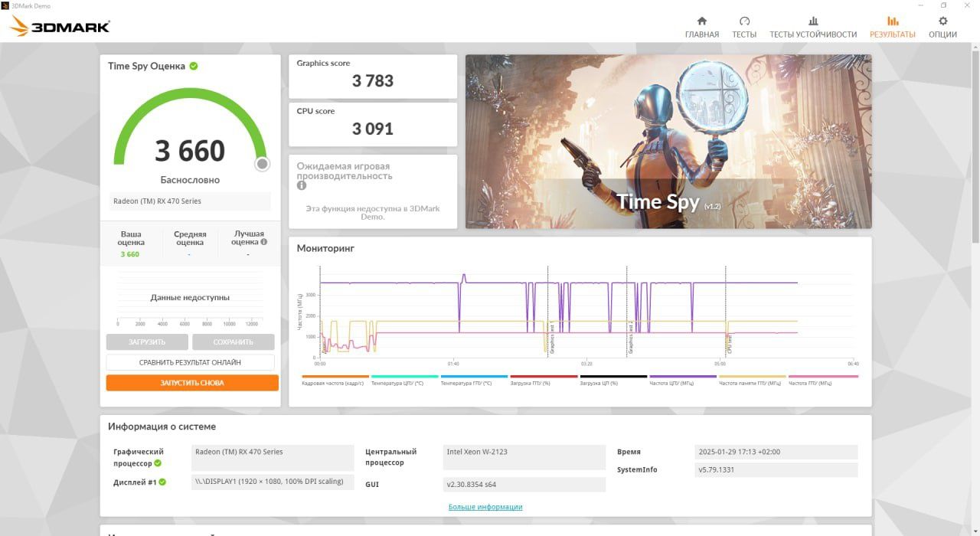Click the green check next to Дисплей #1

tap(163, 482)
